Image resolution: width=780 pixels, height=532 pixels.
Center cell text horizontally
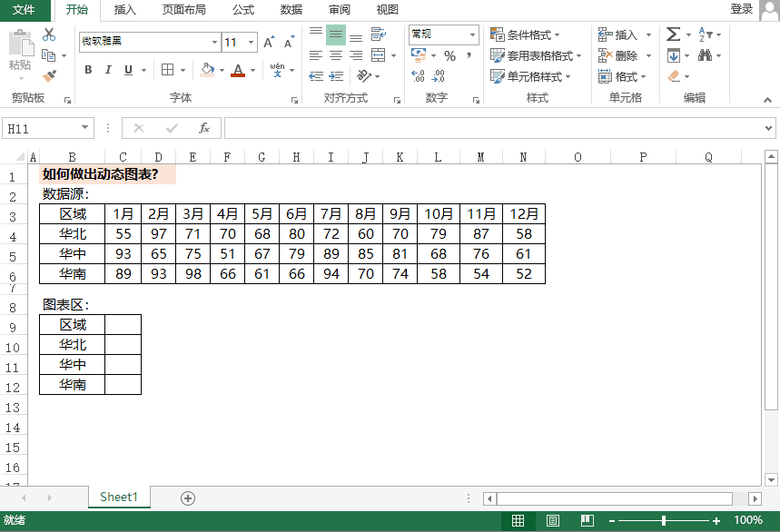336,55
